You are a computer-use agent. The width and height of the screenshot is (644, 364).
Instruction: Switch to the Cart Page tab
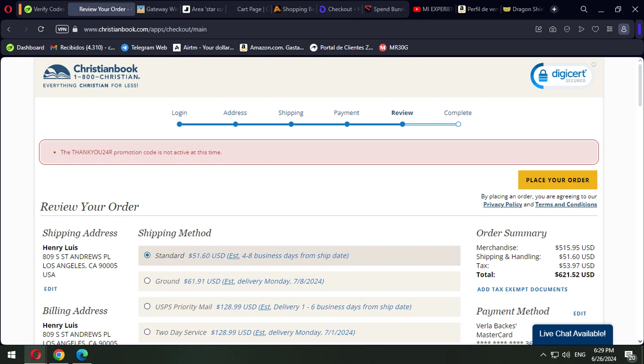click(x=249, y=9)
